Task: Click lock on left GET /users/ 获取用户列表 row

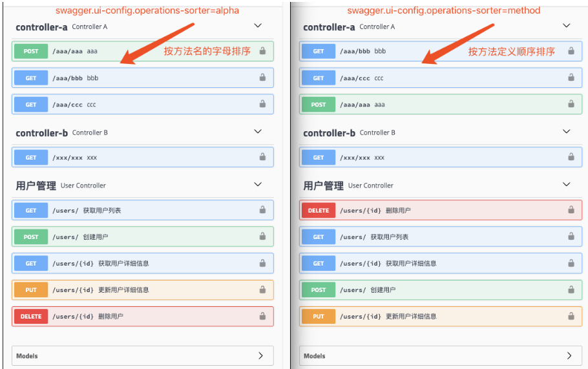Action: click(262, 209)
